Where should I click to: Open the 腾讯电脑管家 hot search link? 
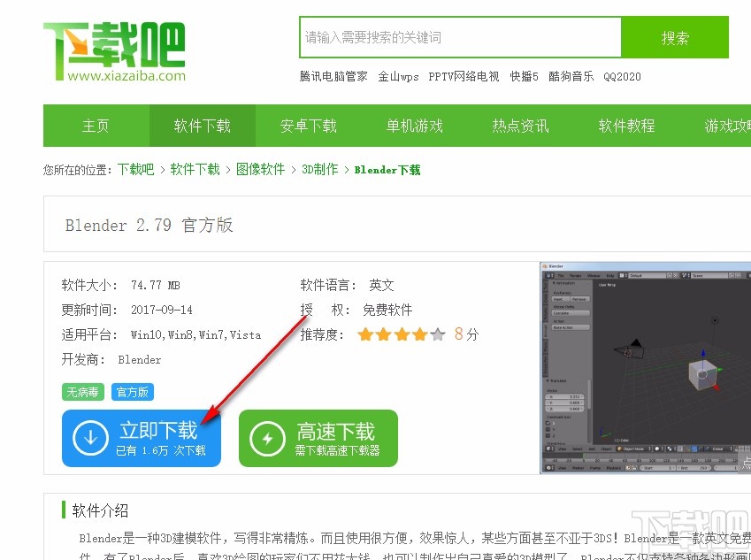click(x=333, y=76)
